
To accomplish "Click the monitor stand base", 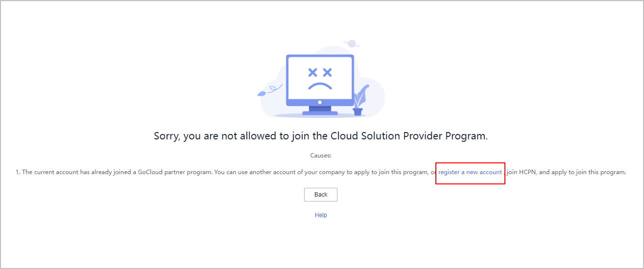I will pyautogui.click(x=320, y=113).
